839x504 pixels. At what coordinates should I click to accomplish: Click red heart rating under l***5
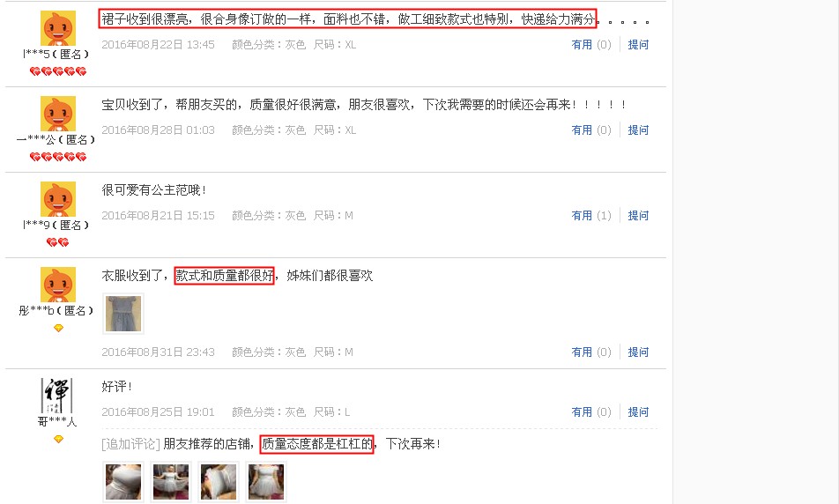point(58,71)
